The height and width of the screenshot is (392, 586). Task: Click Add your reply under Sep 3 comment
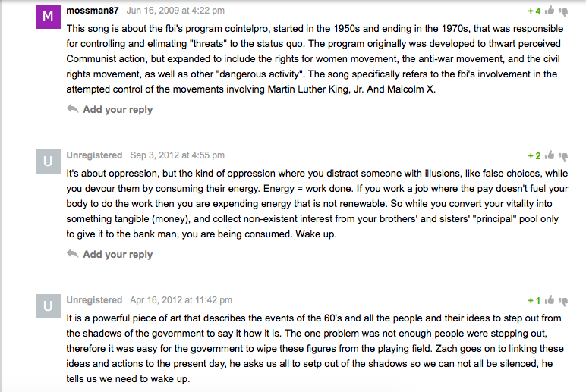pos(118,255)
